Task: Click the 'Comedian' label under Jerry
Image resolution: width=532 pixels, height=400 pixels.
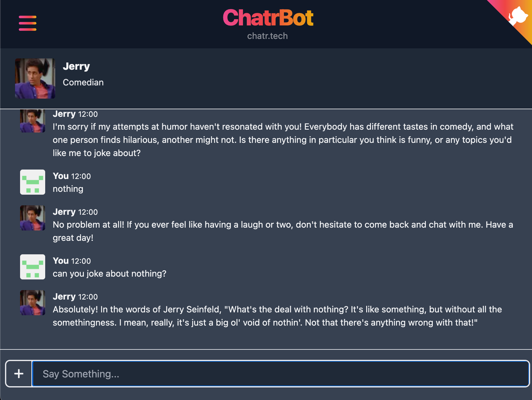Action: (83, 82)
